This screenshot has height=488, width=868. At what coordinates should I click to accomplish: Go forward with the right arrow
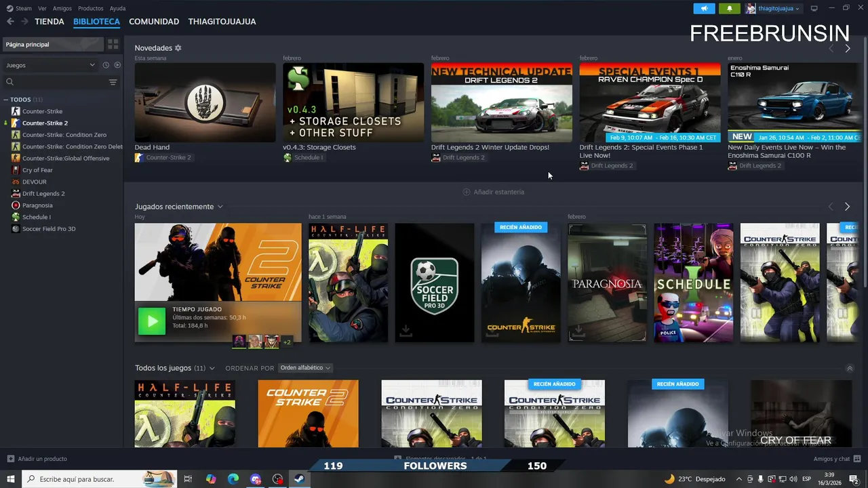point(24,22)
